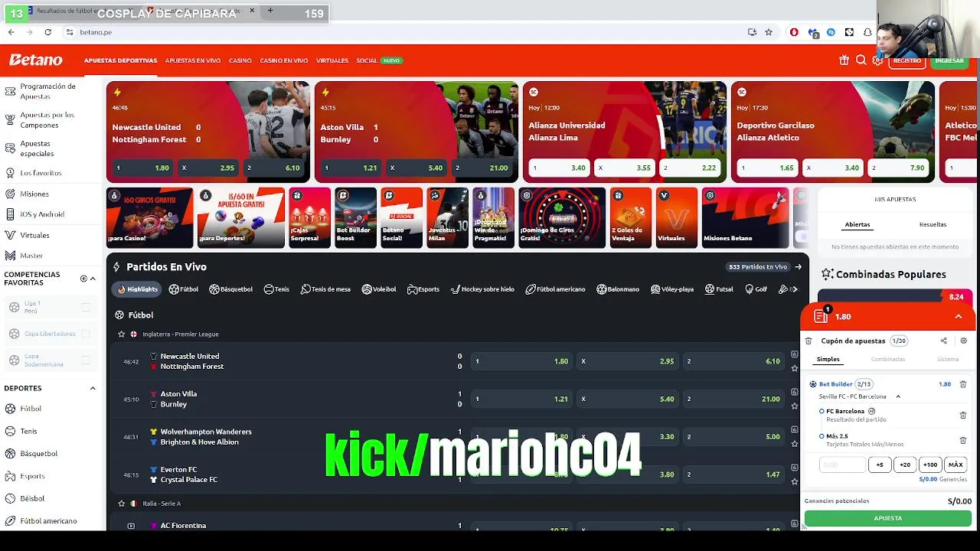Click the stake amount input field
The width and height of the screenshot is (980, 551).
pyautogui.click(x=842, y=465)
